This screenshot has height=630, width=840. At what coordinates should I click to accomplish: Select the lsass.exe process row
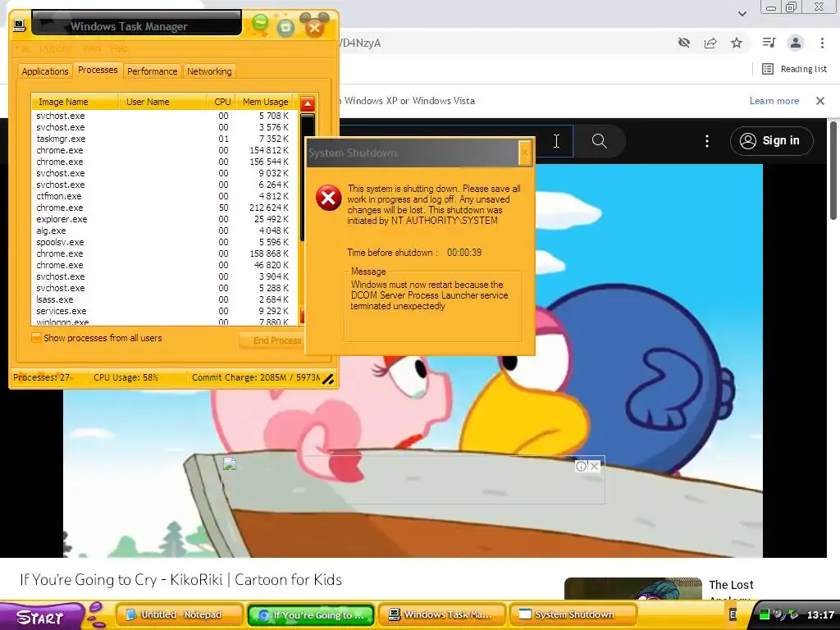point(162,299)
